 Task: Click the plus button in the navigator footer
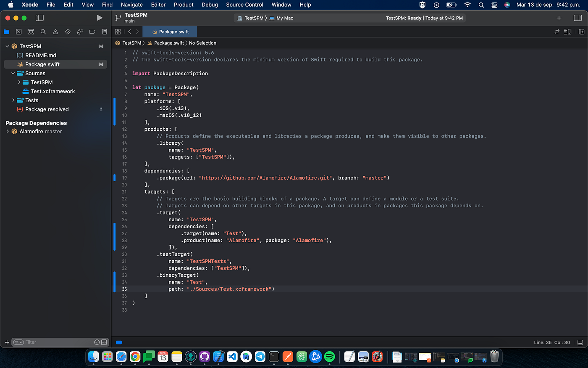[7, 342]
